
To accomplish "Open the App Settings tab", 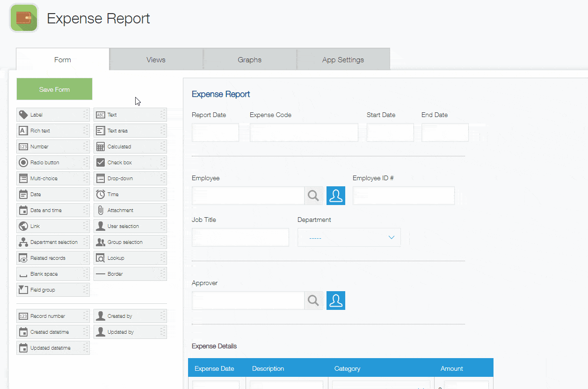I will 343,59.
